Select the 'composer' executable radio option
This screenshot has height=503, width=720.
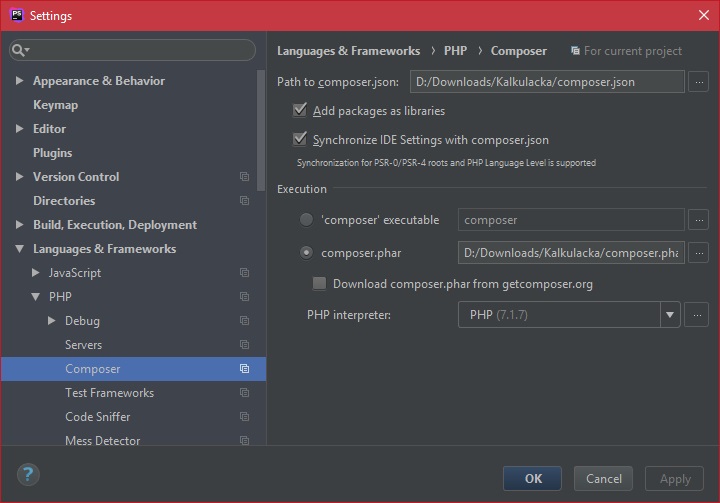(x=306, y=220)
